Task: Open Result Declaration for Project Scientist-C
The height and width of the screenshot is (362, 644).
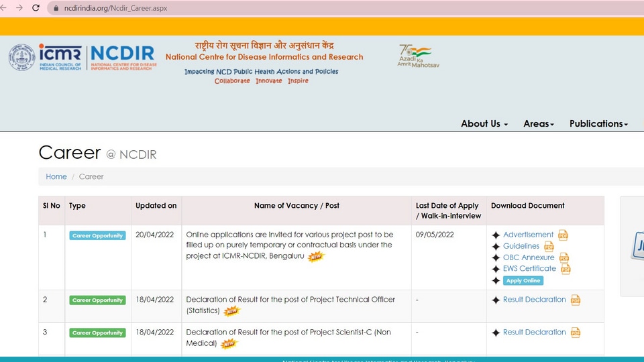Action: (x=535, y=332)
